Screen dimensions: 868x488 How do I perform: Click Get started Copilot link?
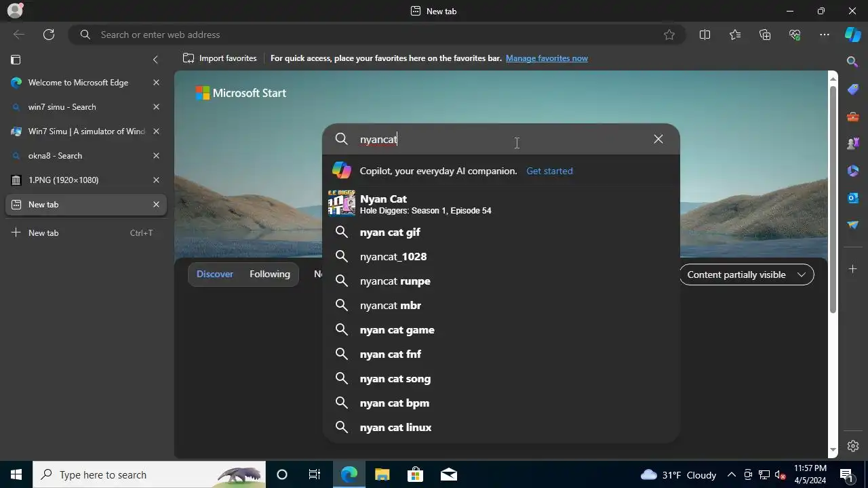coord(549,171)
